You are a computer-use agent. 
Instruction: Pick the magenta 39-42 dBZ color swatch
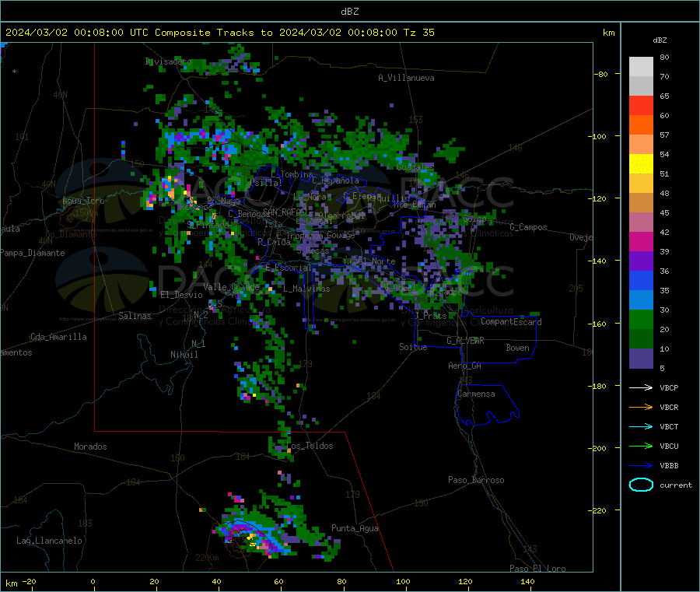[x=641, y=241]
